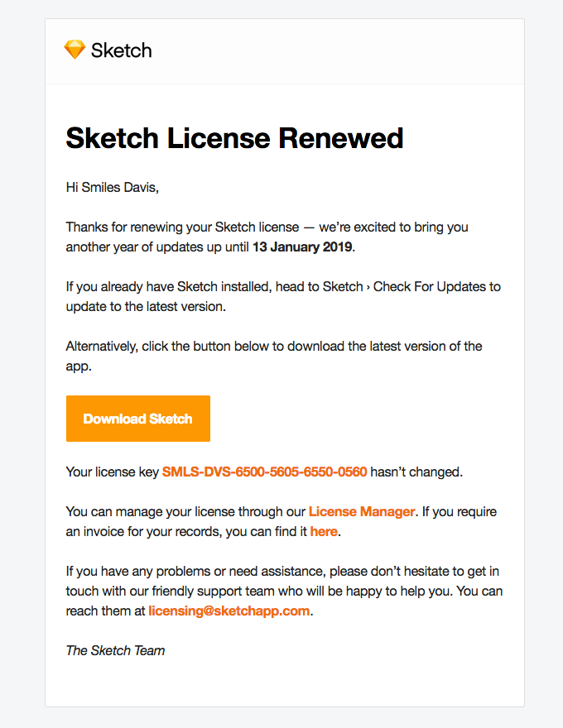Screen dimensions: 563x728
Task: Click the license key SMLS-DVS-6500-5605-6550-0560
Action: coord(264,472)
